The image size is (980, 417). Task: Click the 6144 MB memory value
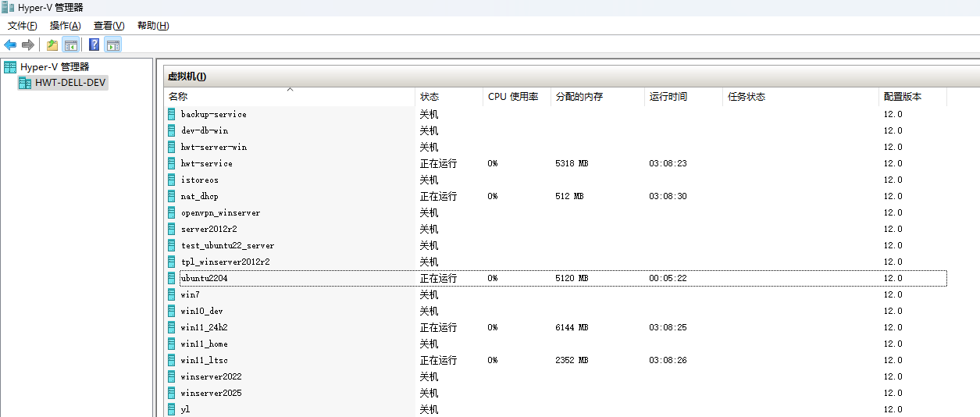572,327
